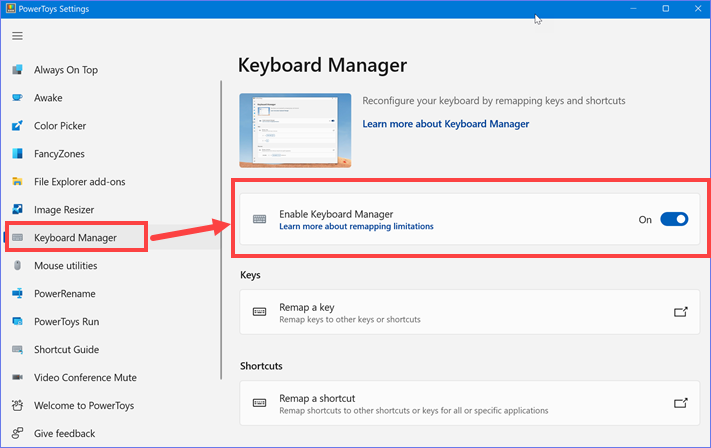Screen dimensions: 711x448
Task: Click the PowerRename icon in sidebar
Action: coord(16,294)
